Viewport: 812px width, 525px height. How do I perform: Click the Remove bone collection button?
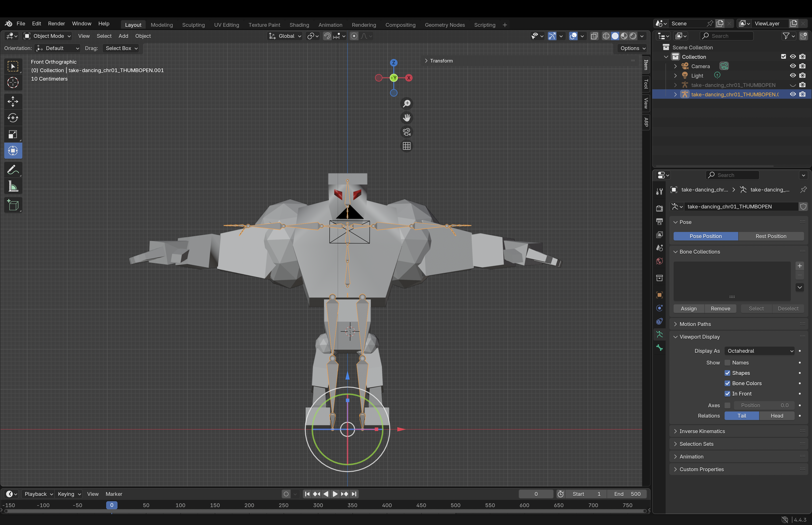720,309
